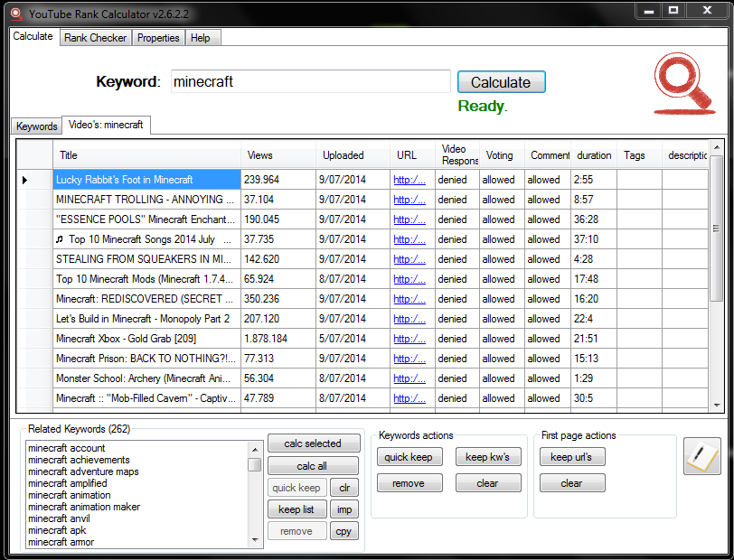Viewport: 734px width, 560px height.
Task: Select STEALING FROM SQUEAKERS row title
Action: (x=146, y=259)
